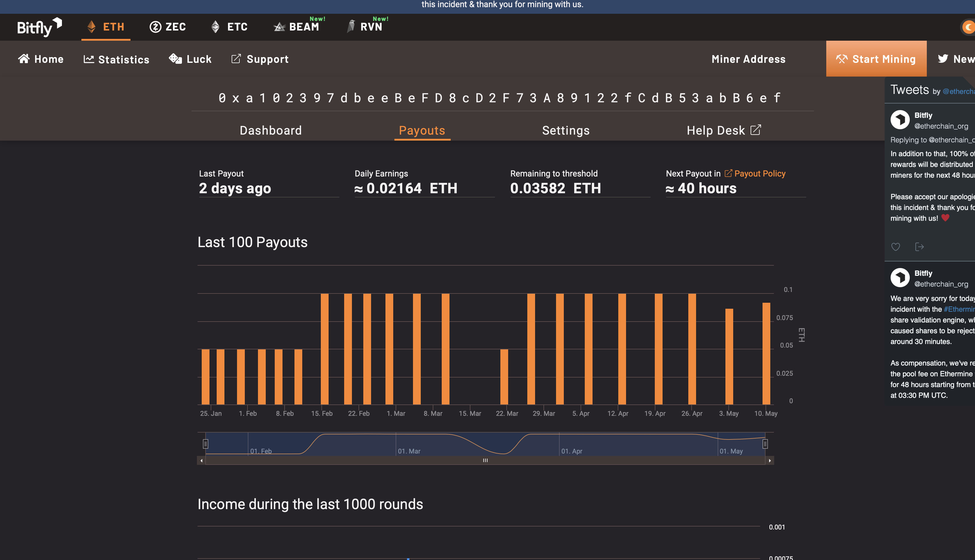975x560 pixels.
Task: Click the right handle of chart navigator
Action: pos(765,444)
